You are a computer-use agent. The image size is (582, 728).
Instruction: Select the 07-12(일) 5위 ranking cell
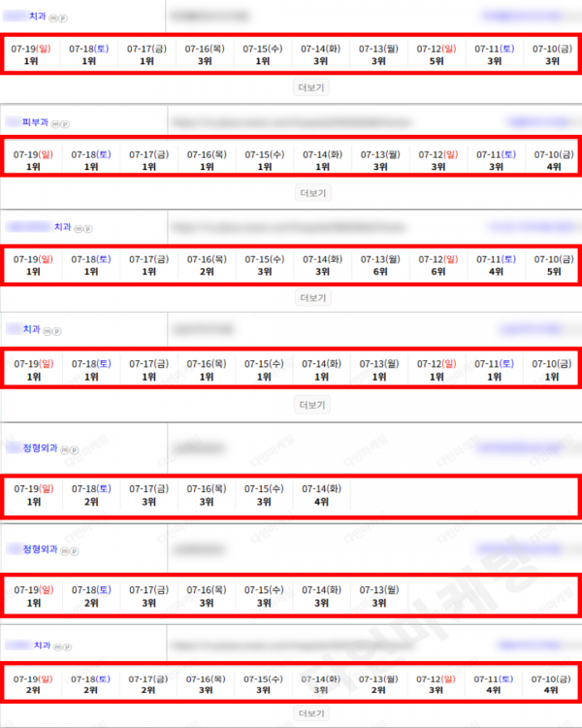[436, 54]
